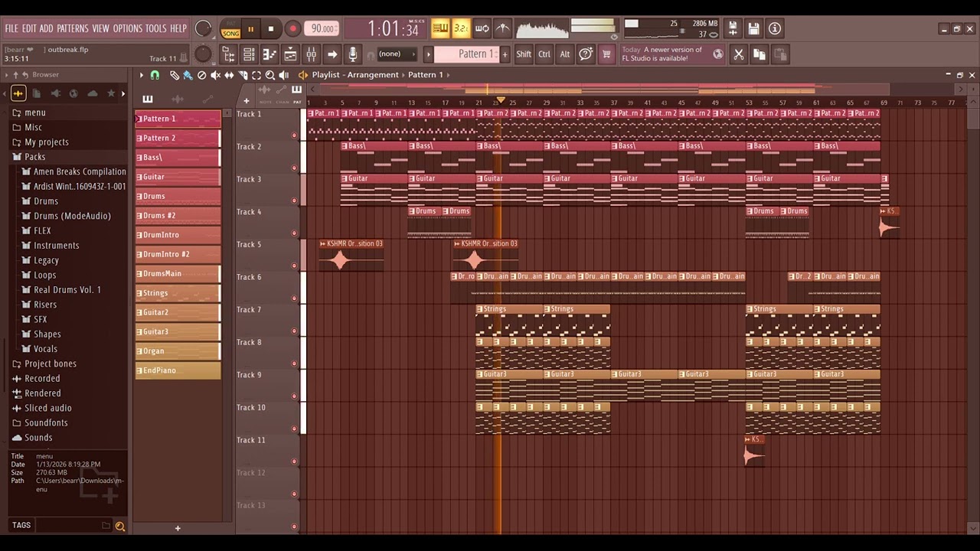Open the VIEW menu
The width and height of the screenshot is (980, 551).
tap(101, 28)
